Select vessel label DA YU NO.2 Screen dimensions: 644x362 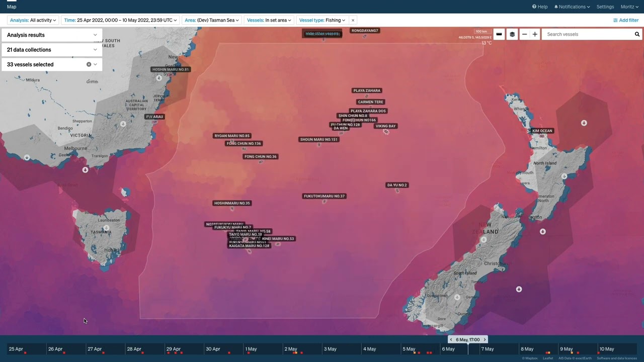(x=397, y=185)
